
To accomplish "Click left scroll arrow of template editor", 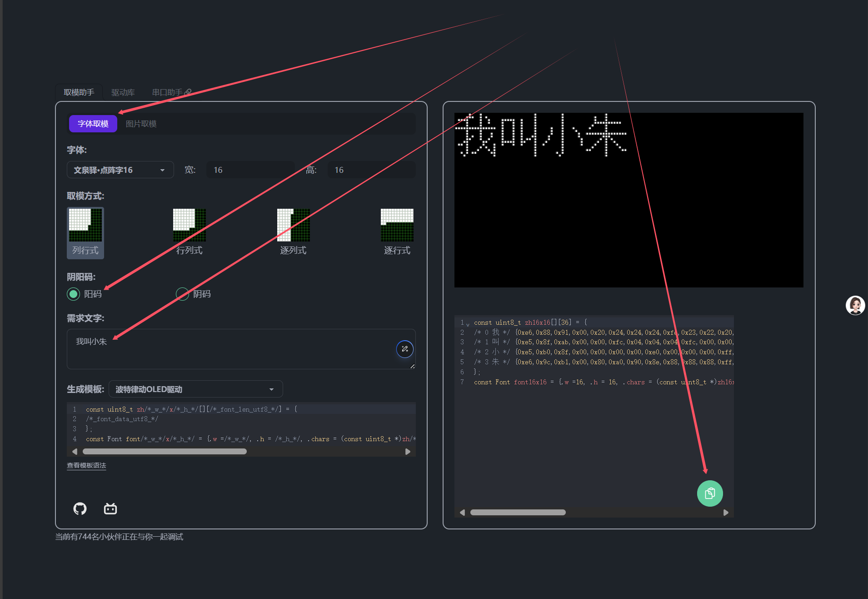I will click(75, 452).
